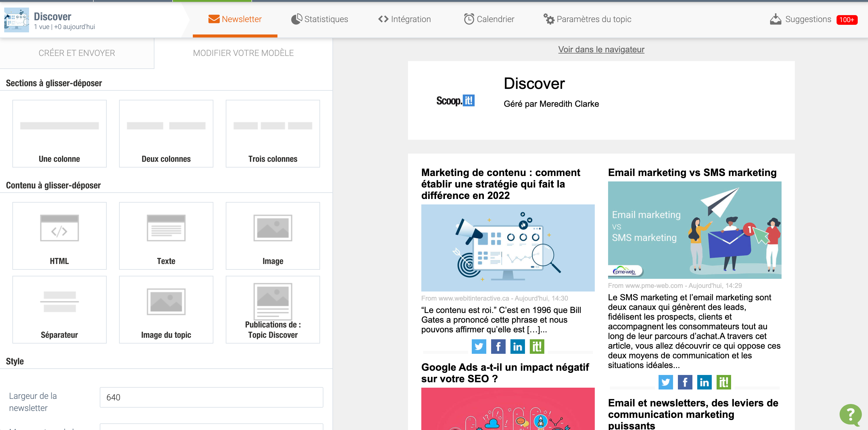Select the Une colonne section block
The image size is (868, 430).
pos(59,134)
